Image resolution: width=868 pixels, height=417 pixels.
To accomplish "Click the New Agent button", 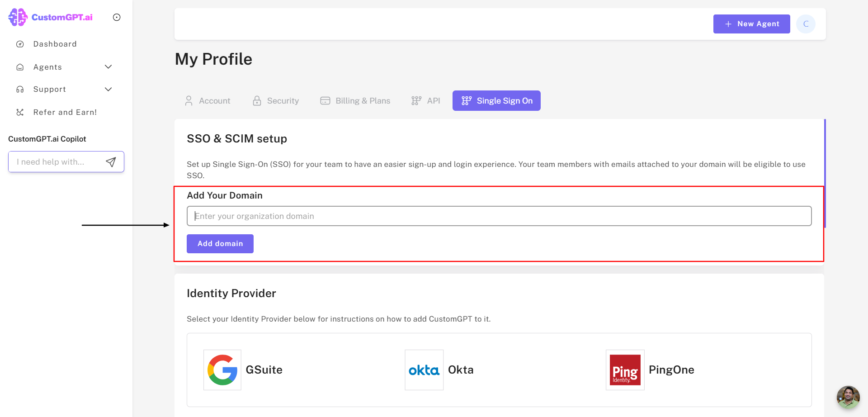I will click(x=752, y=24).
